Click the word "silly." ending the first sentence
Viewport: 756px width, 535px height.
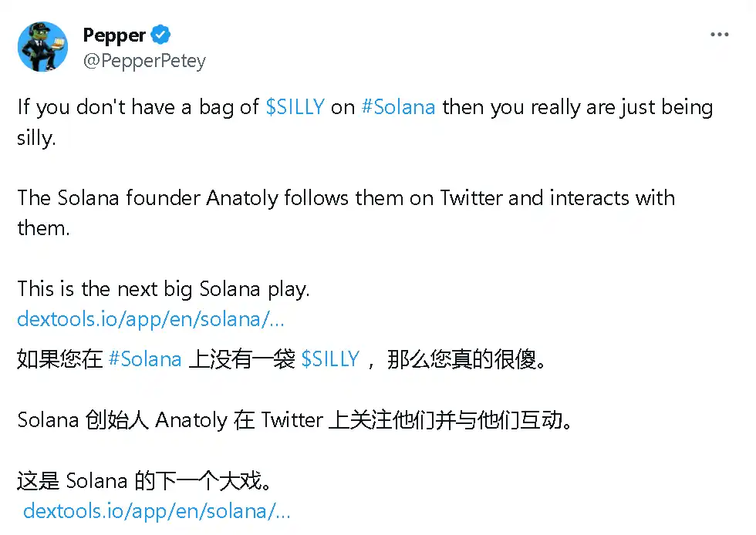tap(37, 140)
